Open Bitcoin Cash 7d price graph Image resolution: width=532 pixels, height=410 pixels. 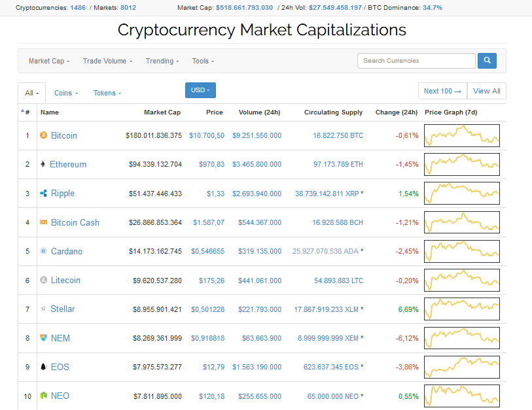pyautogui.click(x=462, y=222)
